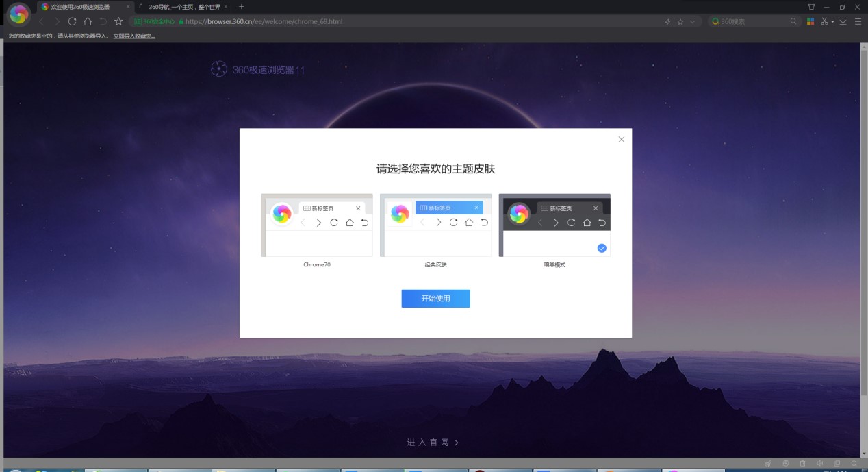The height and width of the screenshot is (472, 868).
Task: Click the rocket speed-boost icon in bottom bar
Action: pos(768,463)
